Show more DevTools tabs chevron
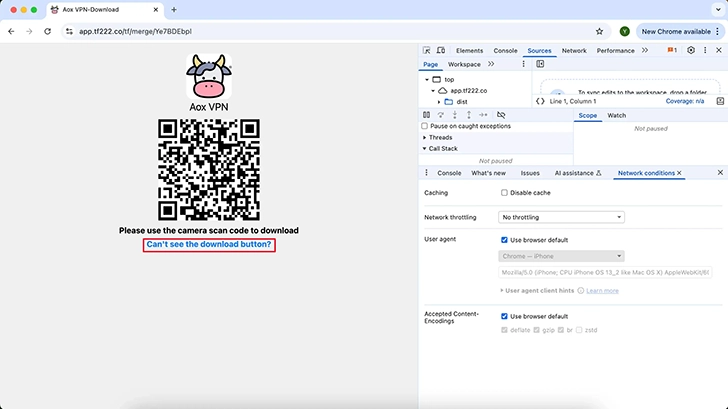The width and height of the screenshot is (728, 409). pyautogui.click(x=645, y=50)
